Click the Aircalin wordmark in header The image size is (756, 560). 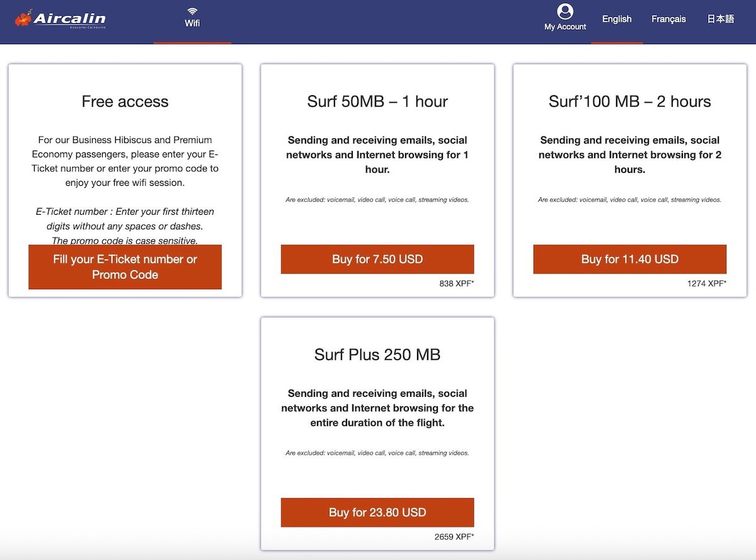coord(69,19)
